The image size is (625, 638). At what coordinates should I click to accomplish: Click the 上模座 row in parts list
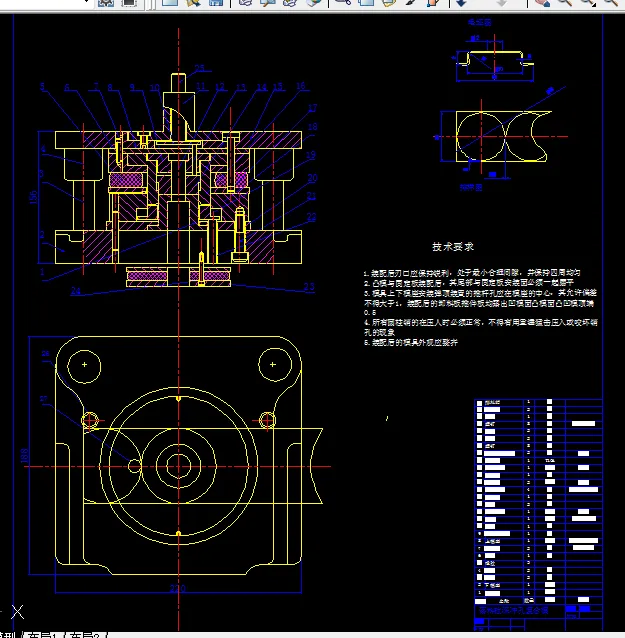point(538,541)
